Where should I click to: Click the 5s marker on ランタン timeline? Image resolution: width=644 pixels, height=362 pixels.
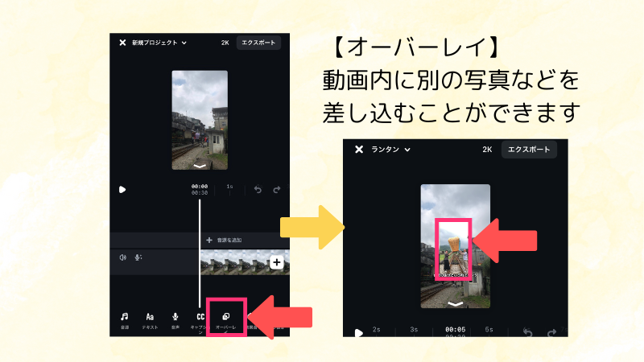point(489,330)
